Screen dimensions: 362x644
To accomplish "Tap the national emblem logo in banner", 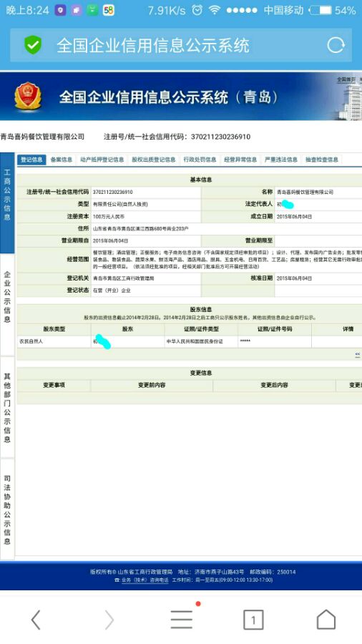I will [x=28, y=96].
